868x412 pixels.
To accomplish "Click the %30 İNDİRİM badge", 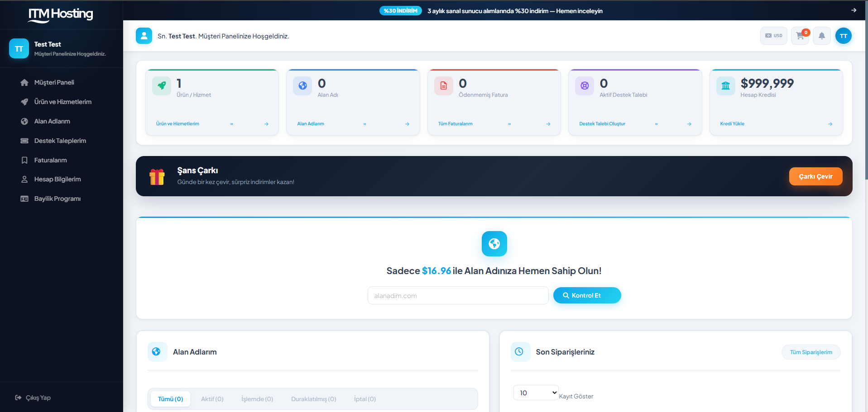I will tap(401, 10).
